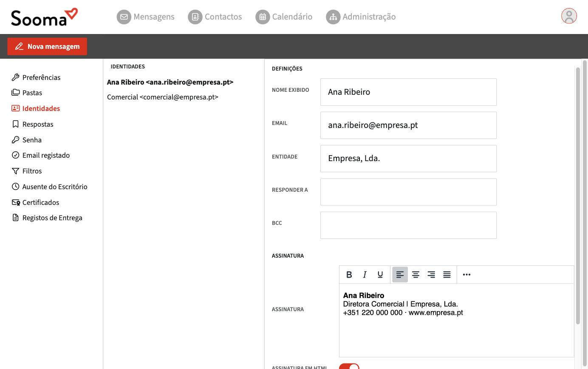Select Identidades in sidebar
This screenshot has width=588, height=369.
coord(36,108)
